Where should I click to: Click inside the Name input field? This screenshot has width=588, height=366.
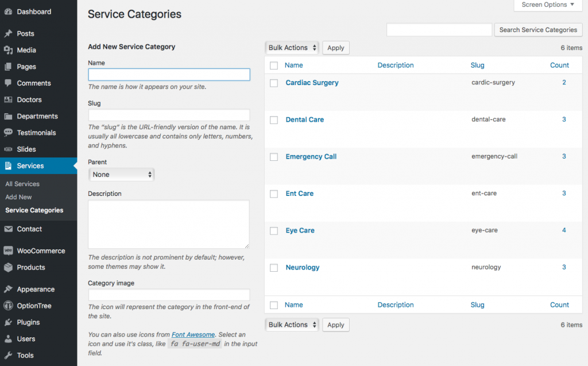point(169,74)
